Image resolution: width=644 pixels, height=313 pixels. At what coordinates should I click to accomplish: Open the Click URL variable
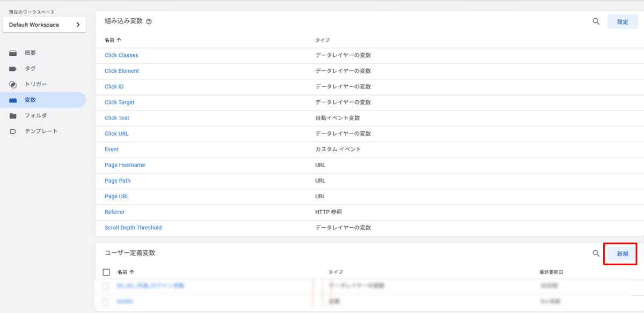[116, 133]
